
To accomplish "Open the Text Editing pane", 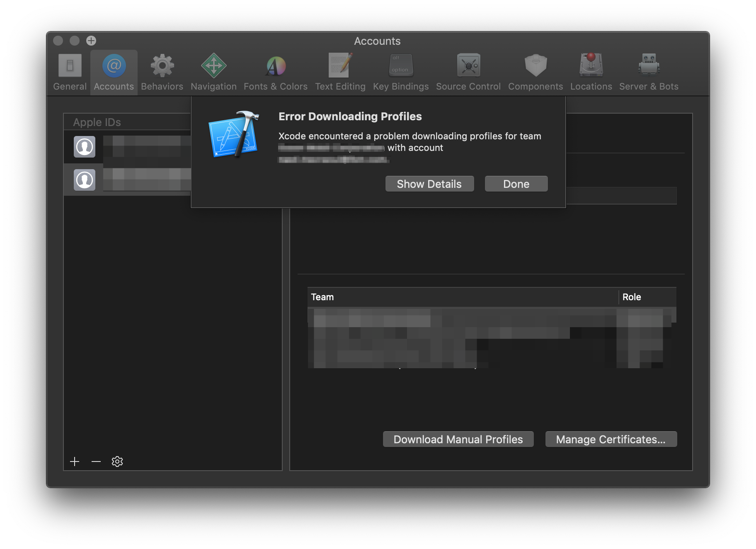I will click(340, 72).
